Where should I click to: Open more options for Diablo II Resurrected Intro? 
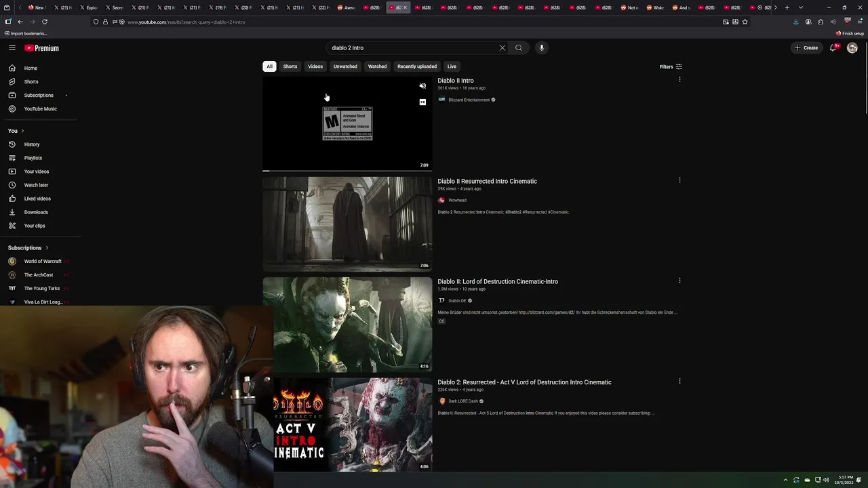pos(679,180)
